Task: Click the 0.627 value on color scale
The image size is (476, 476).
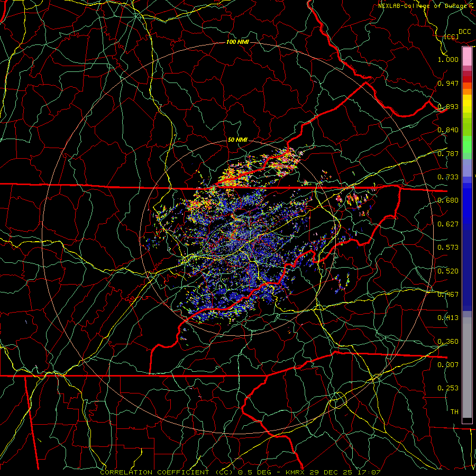Action: pos(448,224)
